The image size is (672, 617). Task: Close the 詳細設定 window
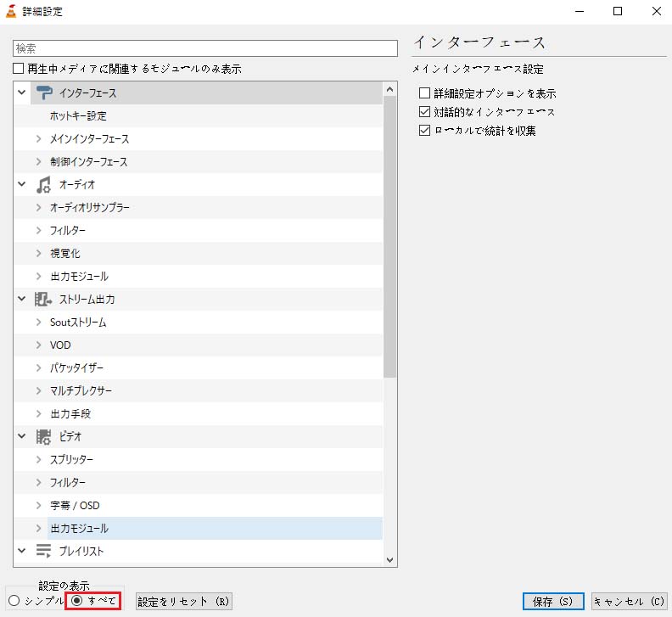coord(656,11)
